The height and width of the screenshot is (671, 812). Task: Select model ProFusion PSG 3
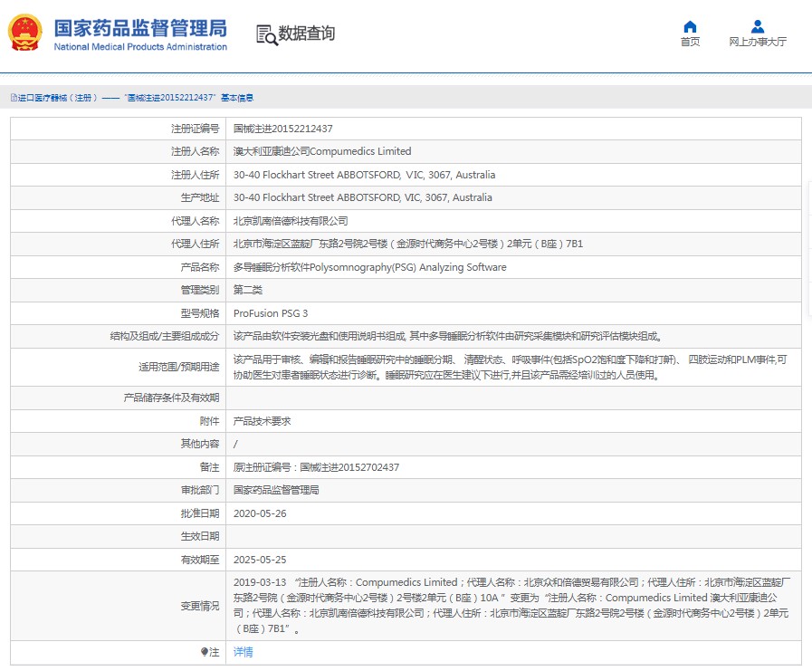[271, 313]
